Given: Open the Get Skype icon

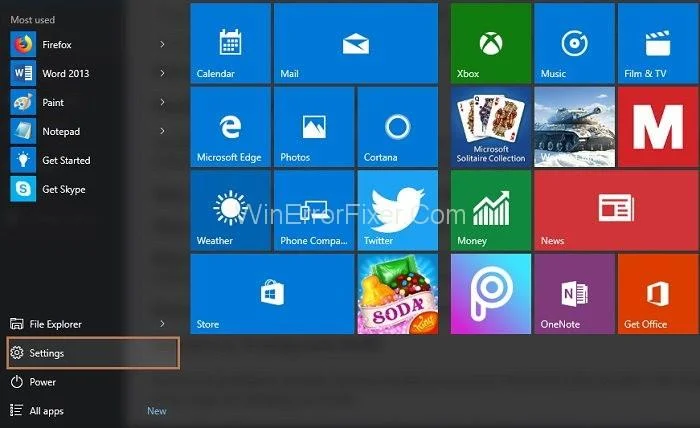Looking at the screenshot, I should (x=23, y=189).
